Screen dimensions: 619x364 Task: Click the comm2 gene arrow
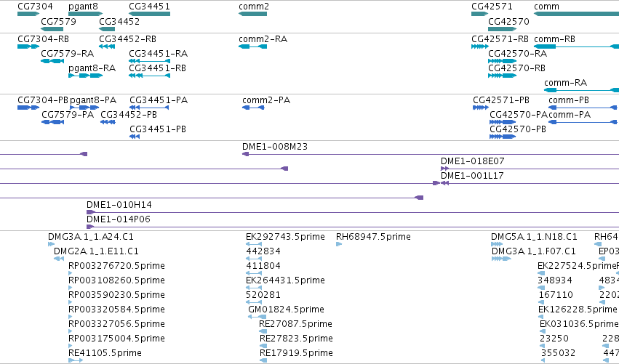(x=252, y=14)
